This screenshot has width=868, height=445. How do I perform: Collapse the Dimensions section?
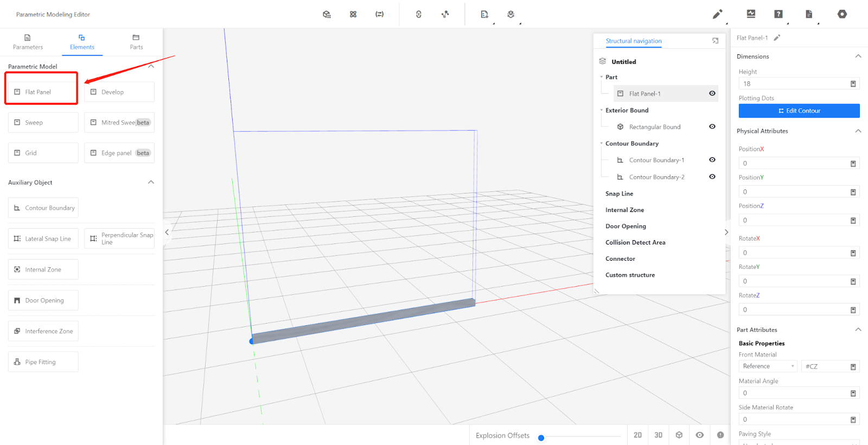coord(858,56)
